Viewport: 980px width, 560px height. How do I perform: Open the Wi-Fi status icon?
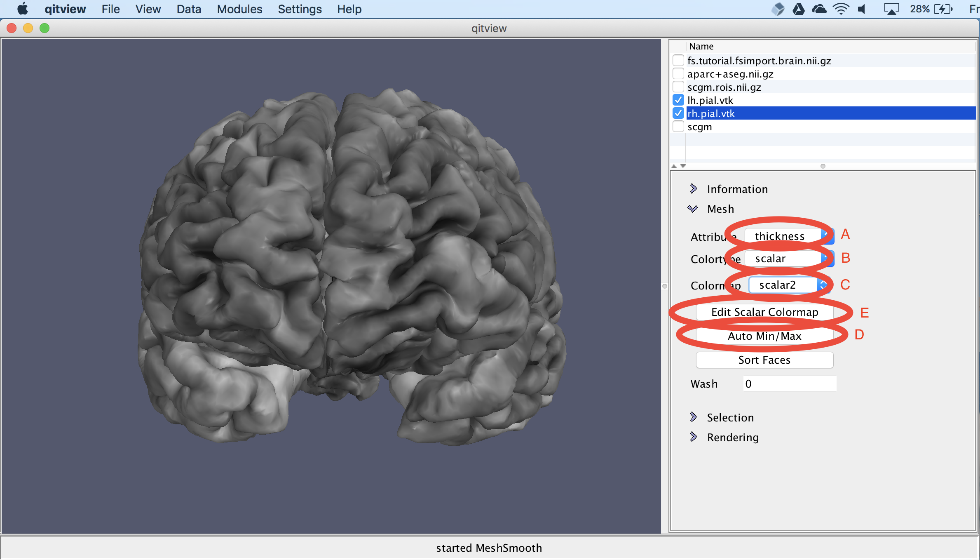point(840,9)
